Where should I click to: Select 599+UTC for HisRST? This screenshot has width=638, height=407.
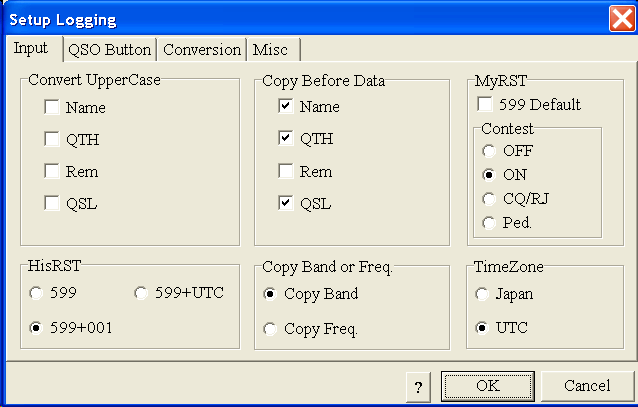[x=141, y=294]
